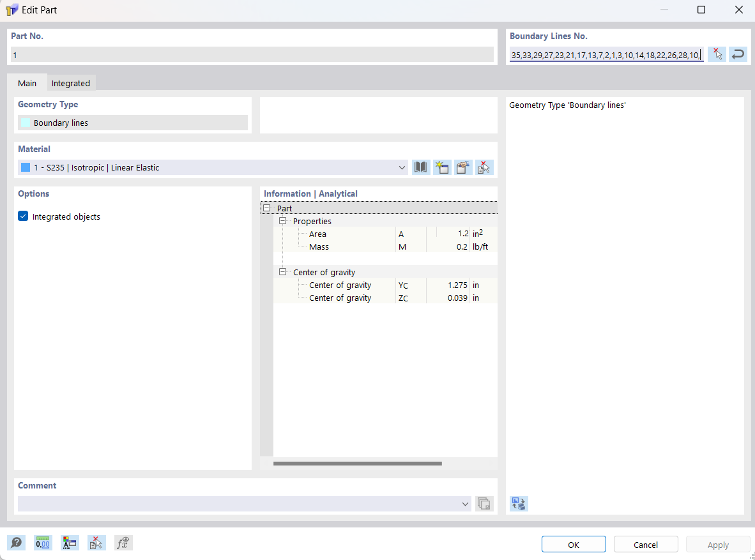Click the help question mark icon
Viewport: 755px width, 560px height.
pos(16,543)
